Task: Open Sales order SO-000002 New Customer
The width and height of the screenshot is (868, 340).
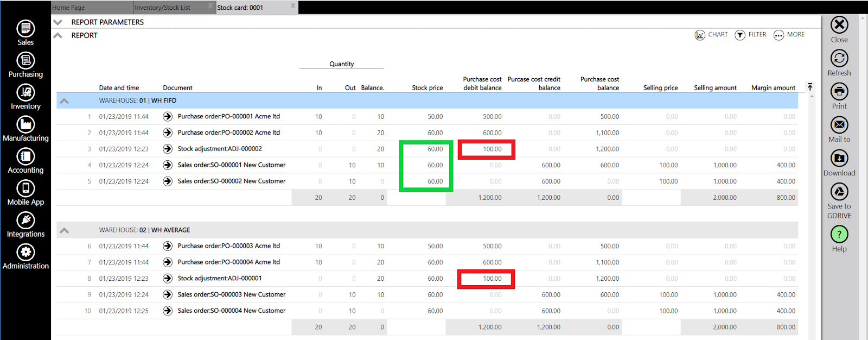Action: (232, 181)
